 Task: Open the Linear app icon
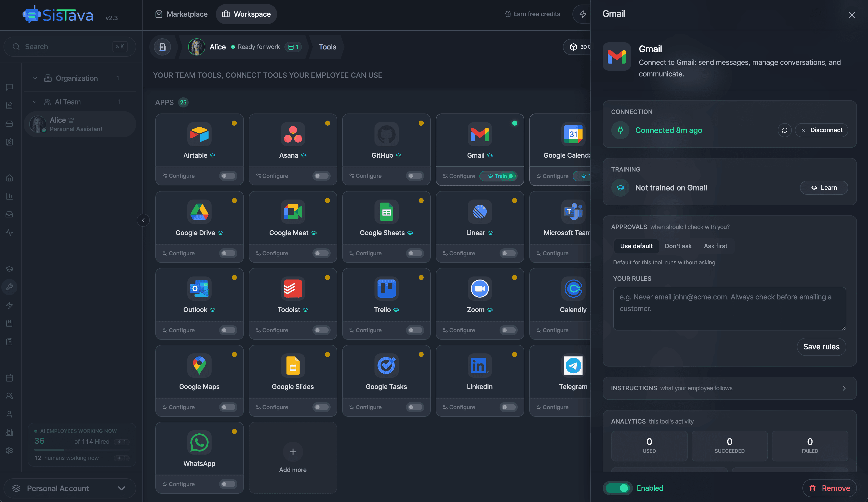tap(479, 212)
